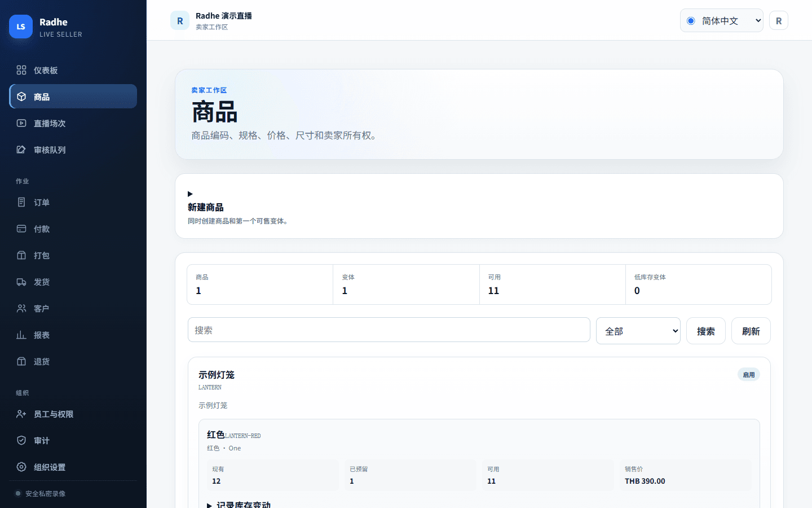
Task: Click the round R user avatar button
Action: coord(779,21)
